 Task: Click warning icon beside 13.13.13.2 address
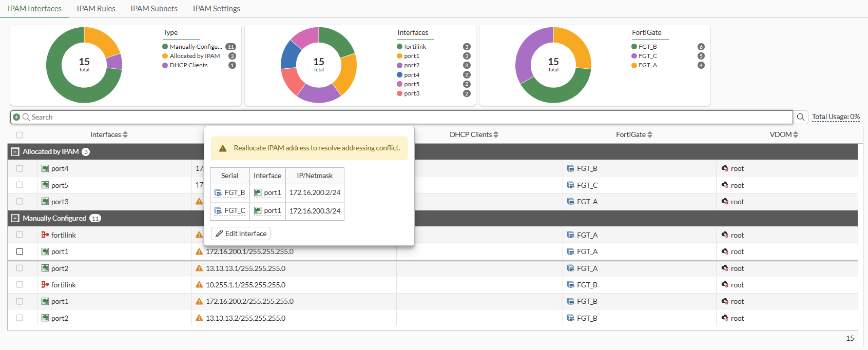199,318
